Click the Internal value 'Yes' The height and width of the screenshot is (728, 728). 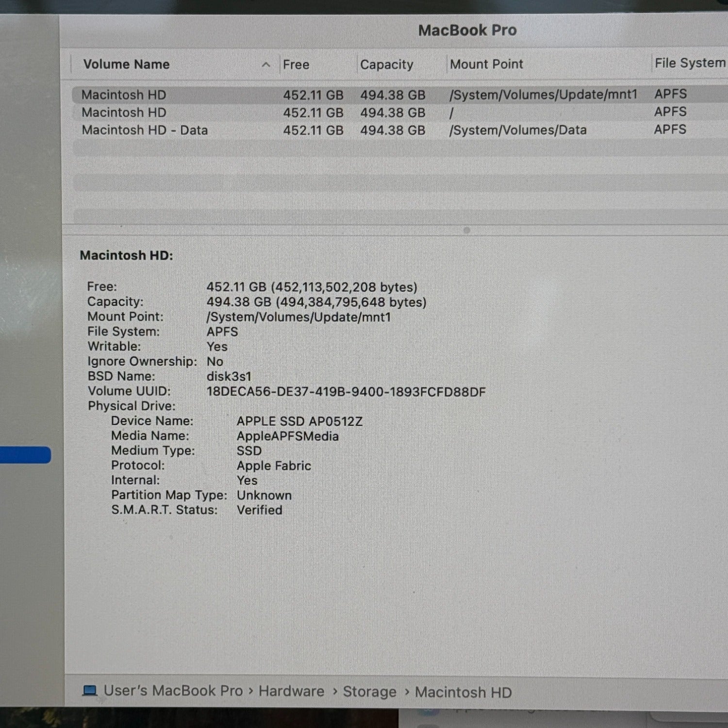click(247, 480)
